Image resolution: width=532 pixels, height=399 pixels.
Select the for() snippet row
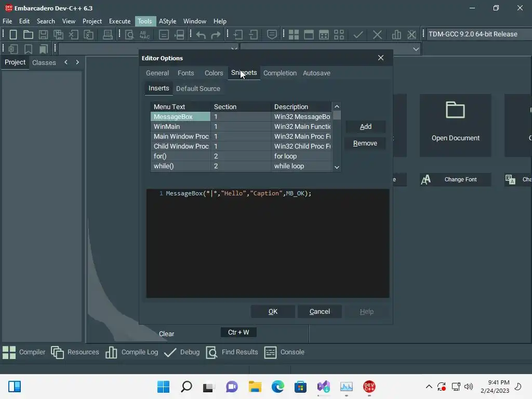(x=241, y=156)
